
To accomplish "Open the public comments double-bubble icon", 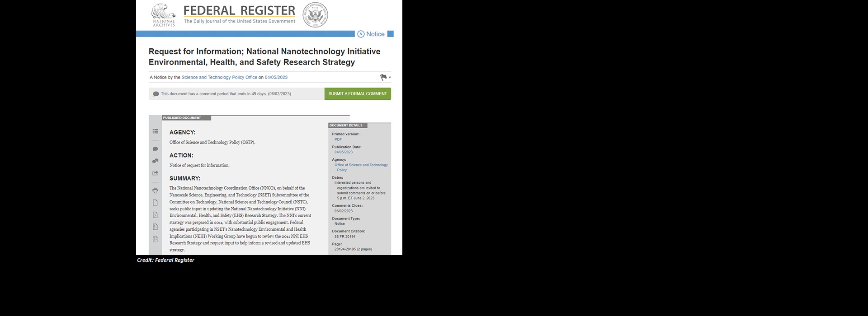I will (155, 161).
